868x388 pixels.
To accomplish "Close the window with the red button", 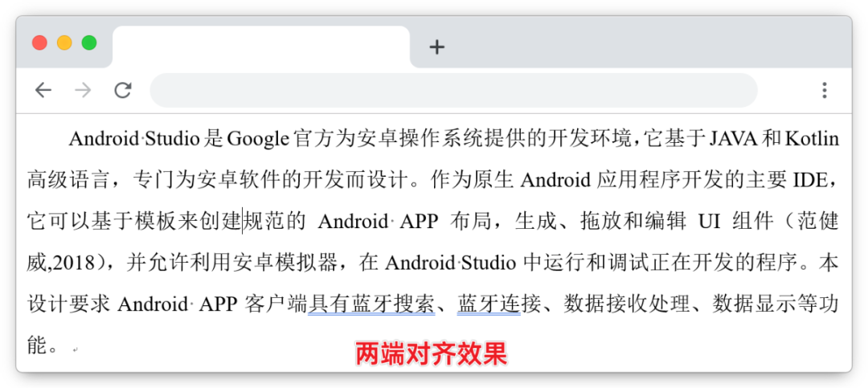I will tap(40, 43).
